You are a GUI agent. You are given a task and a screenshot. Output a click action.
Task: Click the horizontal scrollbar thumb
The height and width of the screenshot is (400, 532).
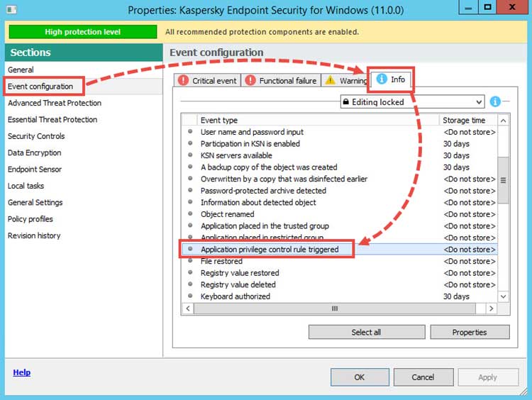click(335, 309)
